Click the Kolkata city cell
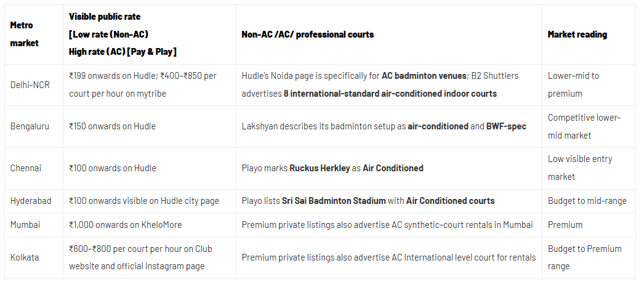This screenshot has width=644, height=284. (x=25, y=258)
